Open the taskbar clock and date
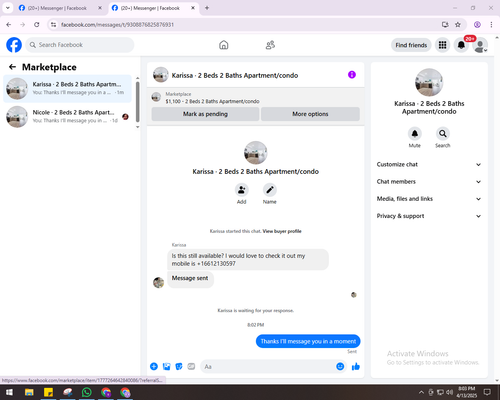500x400 pixels. pyautogui.click(x=467, y=392)
